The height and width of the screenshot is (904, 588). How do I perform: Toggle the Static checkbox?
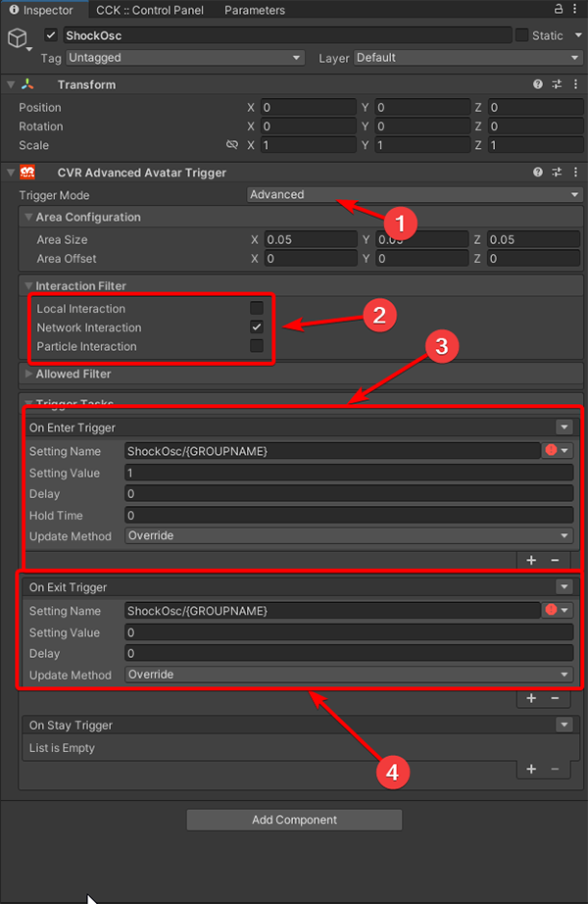pos(521,35)
